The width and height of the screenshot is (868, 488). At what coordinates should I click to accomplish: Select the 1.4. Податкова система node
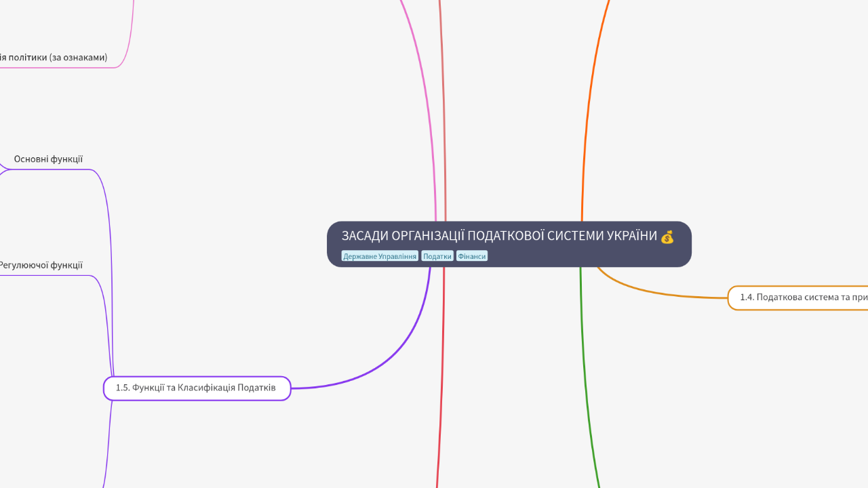[x=800, y=298]
